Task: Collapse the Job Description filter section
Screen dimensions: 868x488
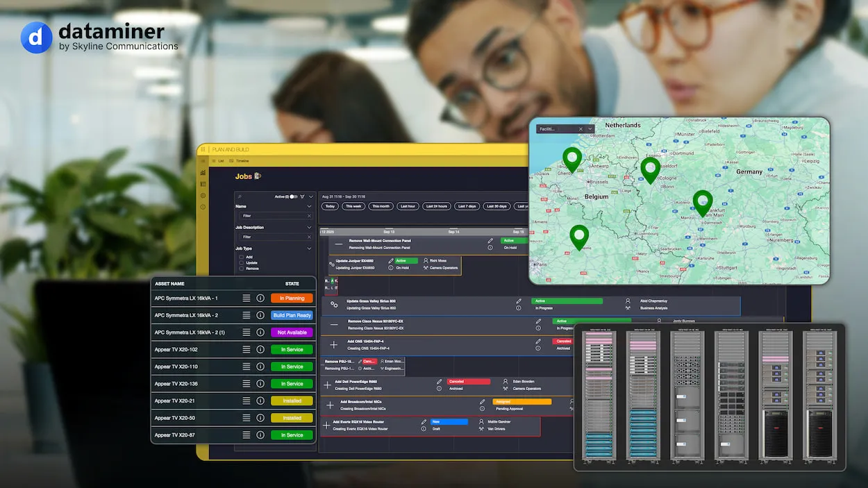Action: 309,228
